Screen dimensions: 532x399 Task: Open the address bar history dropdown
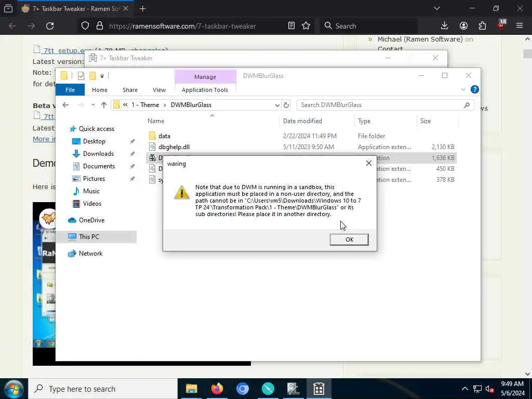coord(277,105)
